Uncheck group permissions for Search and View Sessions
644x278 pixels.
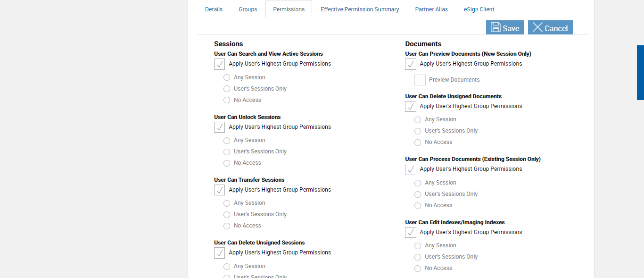click(220, 64)
